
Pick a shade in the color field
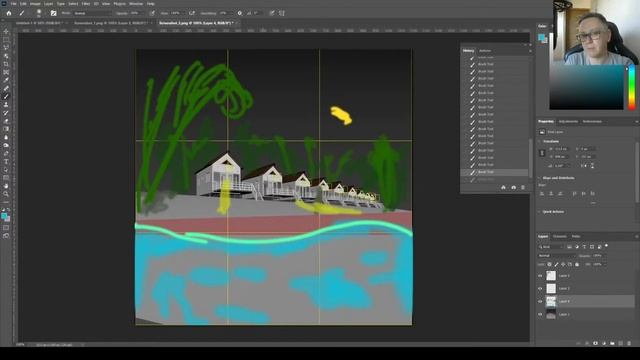point(586,87)
